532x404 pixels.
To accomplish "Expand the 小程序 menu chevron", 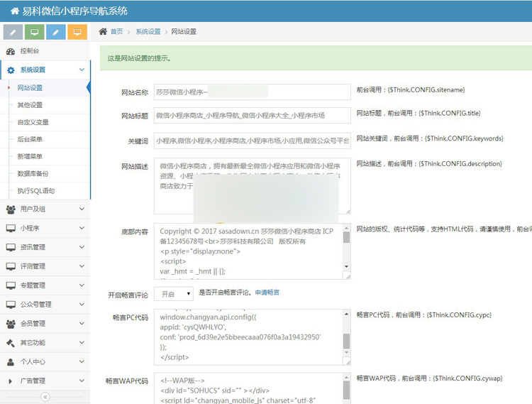I will (x=82, y=228).
